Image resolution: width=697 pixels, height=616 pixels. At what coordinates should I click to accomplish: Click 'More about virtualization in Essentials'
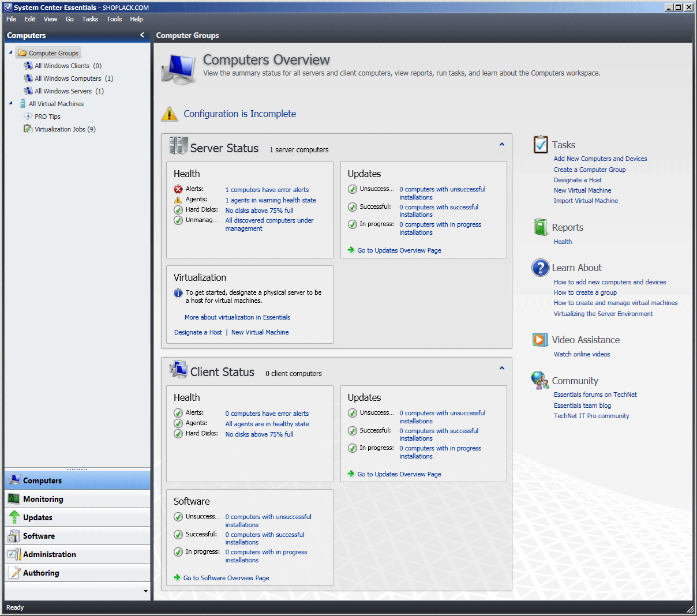(238, 317)
